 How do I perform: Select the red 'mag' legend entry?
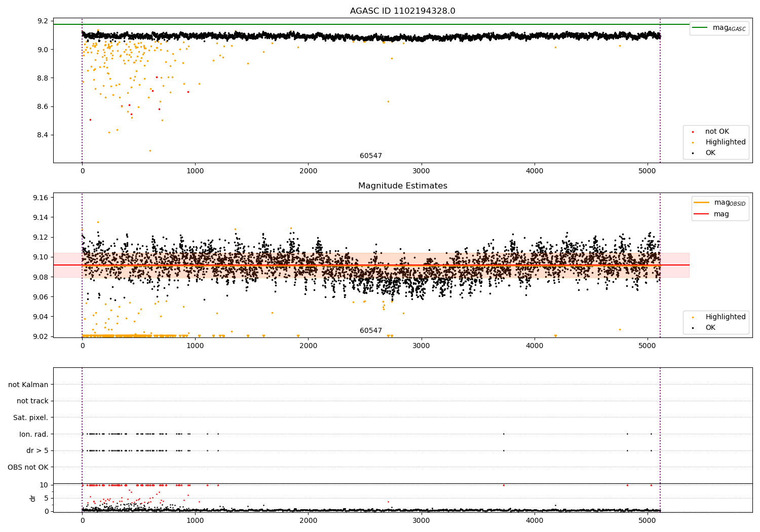[x=712, y=214]
